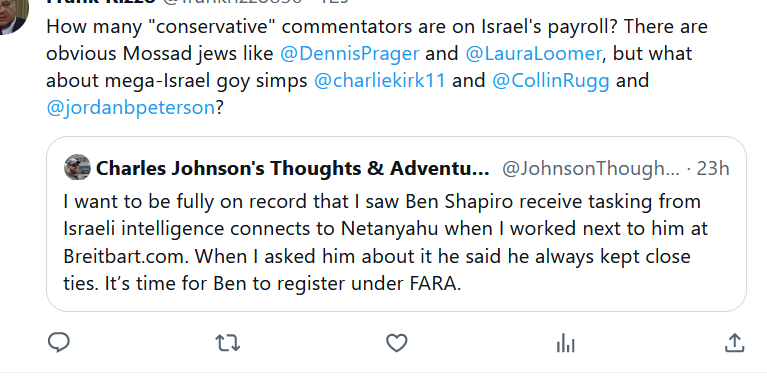Click the 23h timestamp of quoted tweet
The width and height of the screenshot is (767, 377).
click(x=713, y=168)
